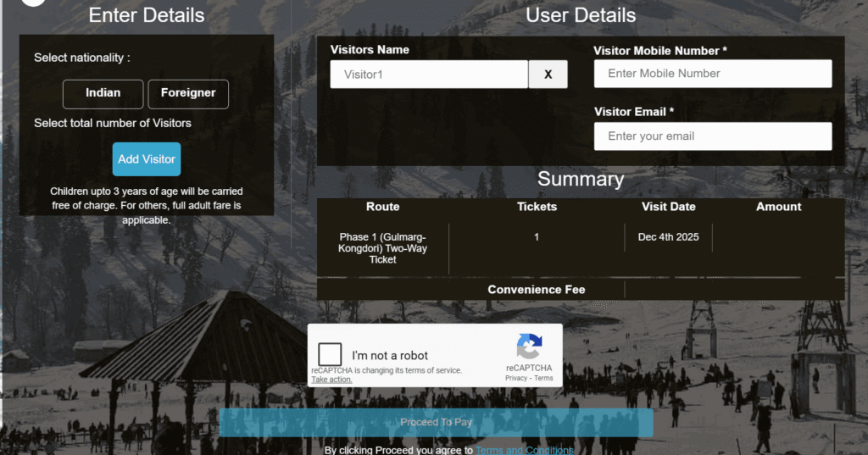Image resolution: width=868 pixels, height=455 pixels.
Task: Click the User Details heading
Action: (x=581, y=15)
